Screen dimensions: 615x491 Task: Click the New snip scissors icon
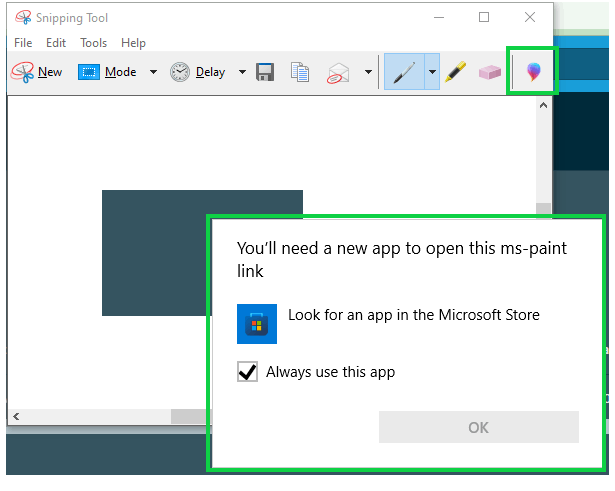click(x=22, y=72)
